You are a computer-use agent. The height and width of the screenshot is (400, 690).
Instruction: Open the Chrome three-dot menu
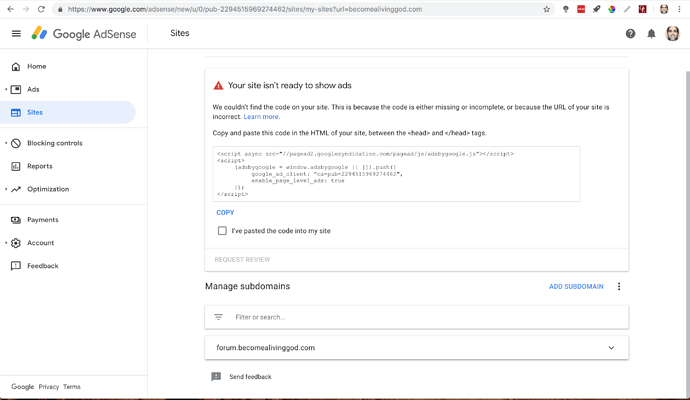pyautogui.click(x=679, y=9)
